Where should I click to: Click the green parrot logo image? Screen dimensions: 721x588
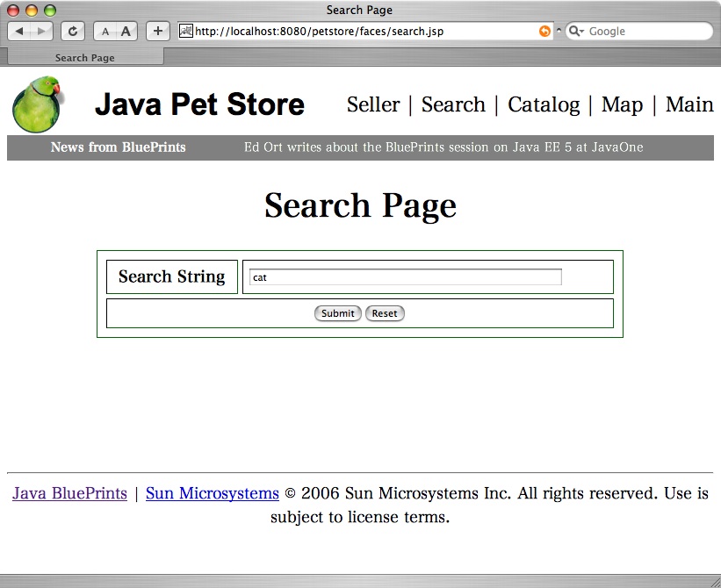[x=38, y=104]
